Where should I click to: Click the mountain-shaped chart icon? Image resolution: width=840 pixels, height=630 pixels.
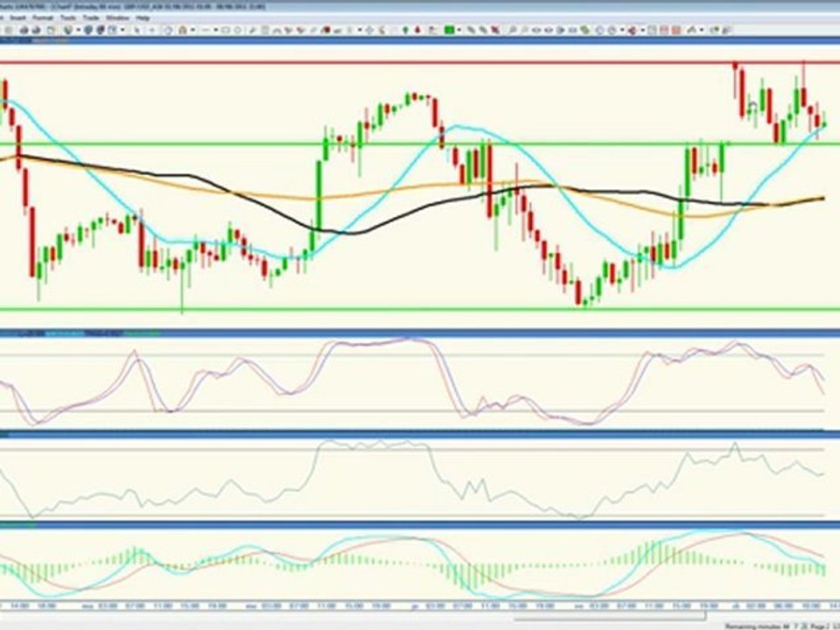point(691,30)
